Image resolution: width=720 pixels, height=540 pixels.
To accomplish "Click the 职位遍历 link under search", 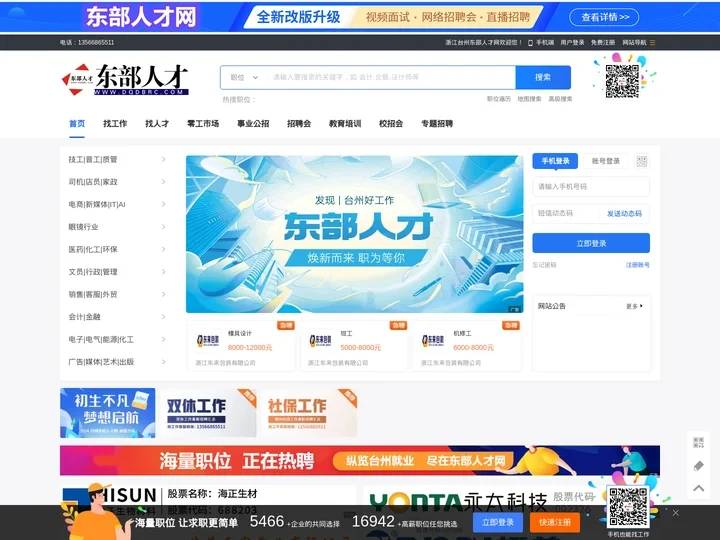I will [499, 99].
